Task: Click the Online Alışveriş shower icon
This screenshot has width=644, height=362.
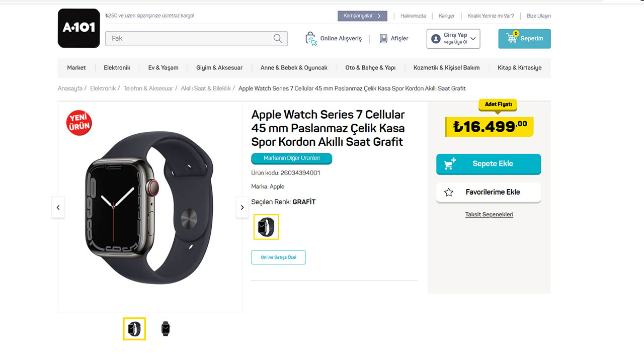Action: coord(311,38)
